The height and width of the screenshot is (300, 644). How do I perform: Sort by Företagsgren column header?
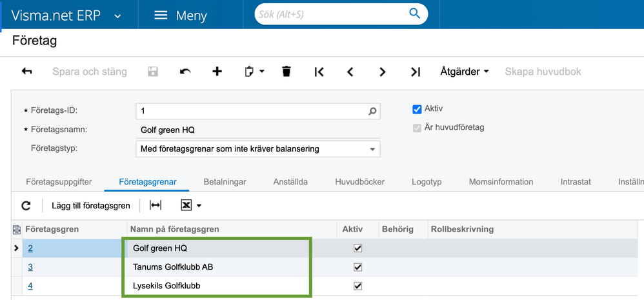point(74,230)
